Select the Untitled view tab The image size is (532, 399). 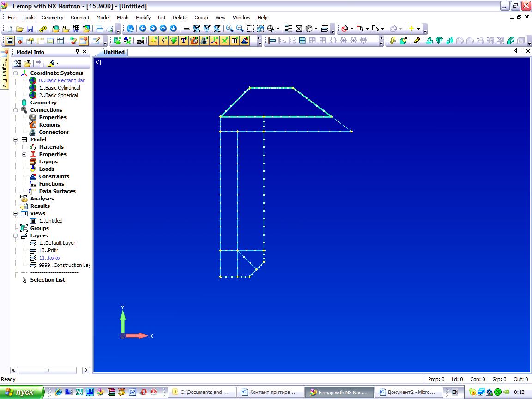click(114, 52)
